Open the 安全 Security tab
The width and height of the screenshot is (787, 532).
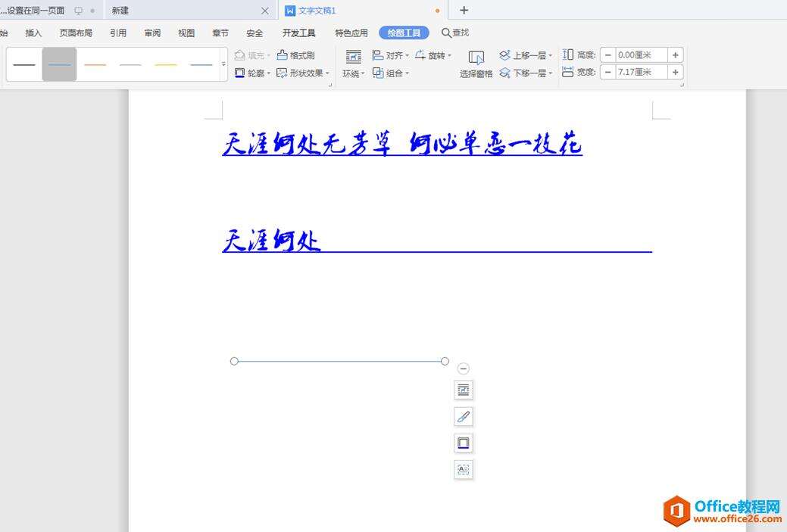pyautogui.click(x=255, y=33)
